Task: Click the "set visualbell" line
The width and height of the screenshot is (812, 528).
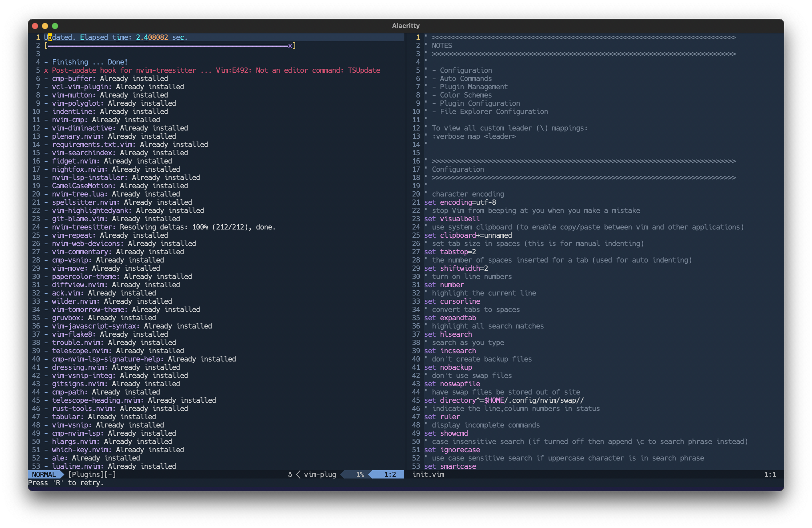Action: coord(452,219)
